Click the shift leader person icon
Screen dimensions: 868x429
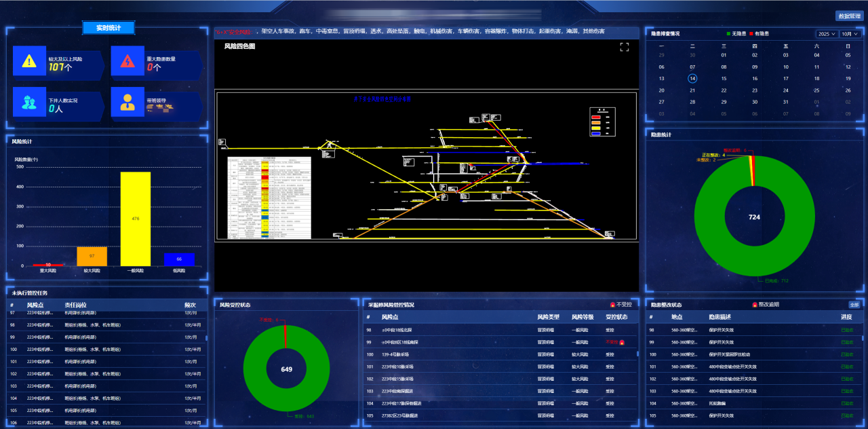point(127,102)
